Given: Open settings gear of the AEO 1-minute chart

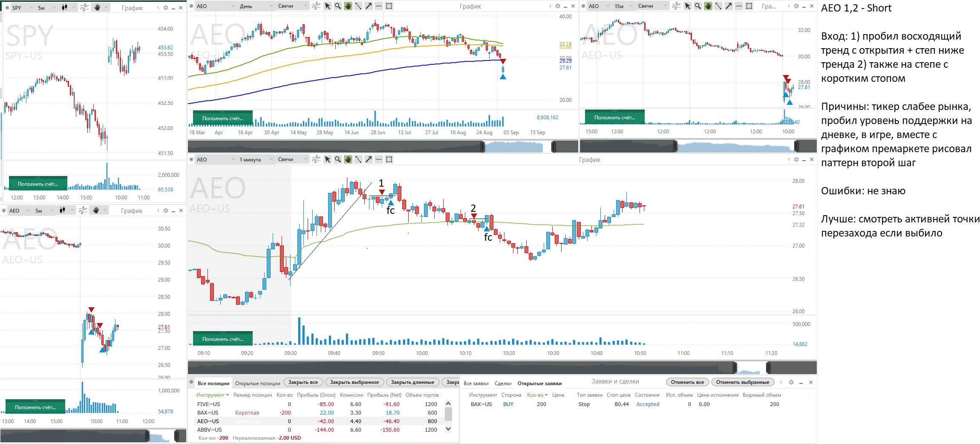Looking at the screenshot, I should pyautogui.click(x=796, y=159).
